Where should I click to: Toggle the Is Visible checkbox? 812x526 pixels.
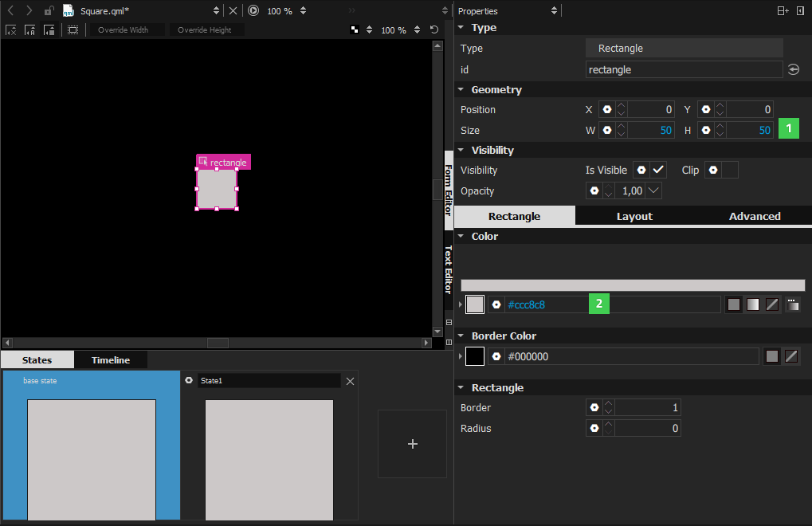click(657, 171)
